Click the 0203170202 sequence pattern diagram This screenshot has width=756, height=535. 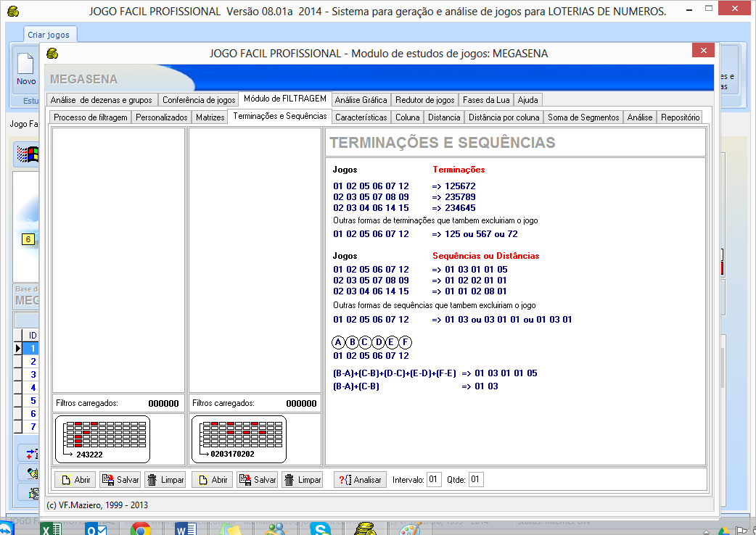tap(238, 439)
